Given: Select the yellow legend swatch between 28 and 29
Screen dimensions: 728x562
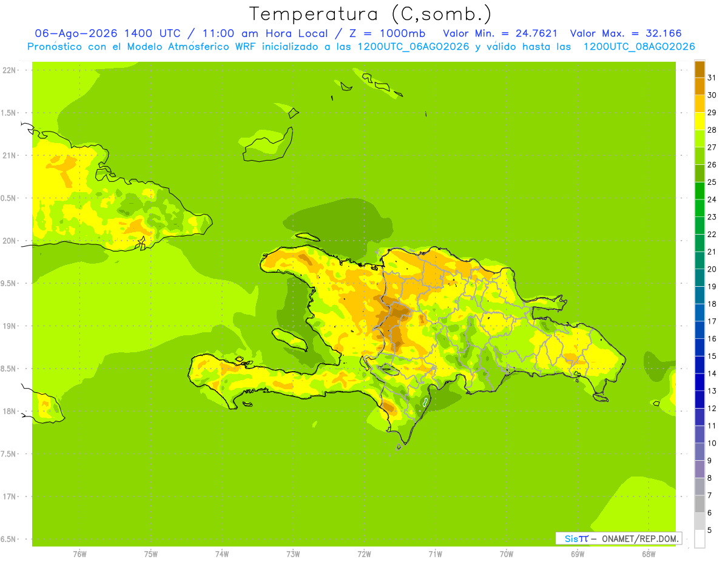Looking at the screenshot, I should point(699,121).
